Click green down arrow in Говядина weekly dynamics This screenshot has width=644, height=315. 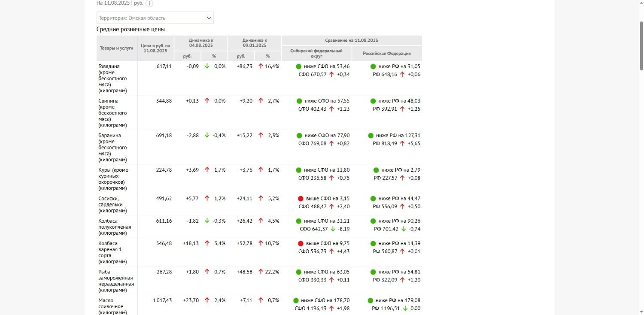coord(207,67)
